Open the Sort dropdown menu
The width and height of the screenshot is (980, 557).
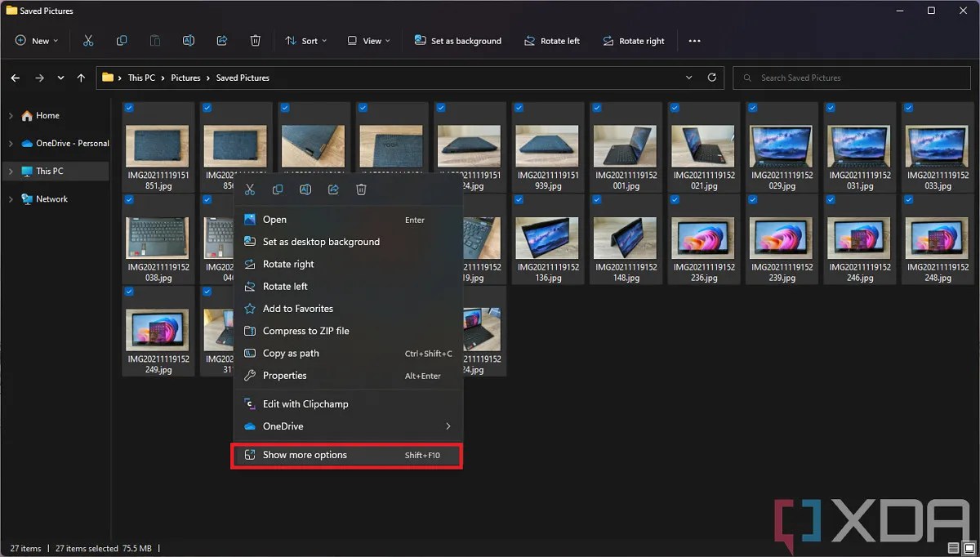pyautogui.click(x=305, y=40)
